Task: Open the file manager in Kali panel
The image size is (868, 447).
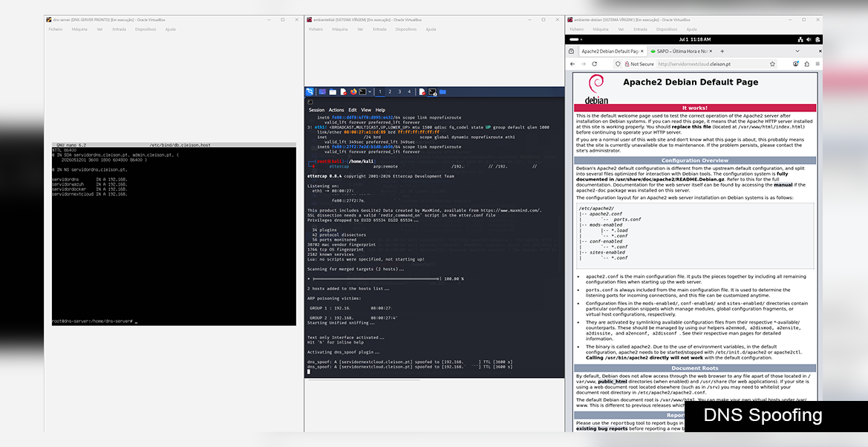Action: 333,92
